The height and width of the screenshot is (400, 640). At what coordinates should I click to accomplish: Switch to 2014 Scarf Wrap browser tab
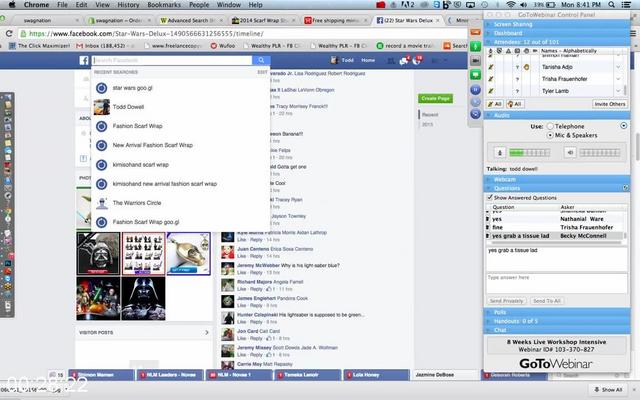[263, 20]
